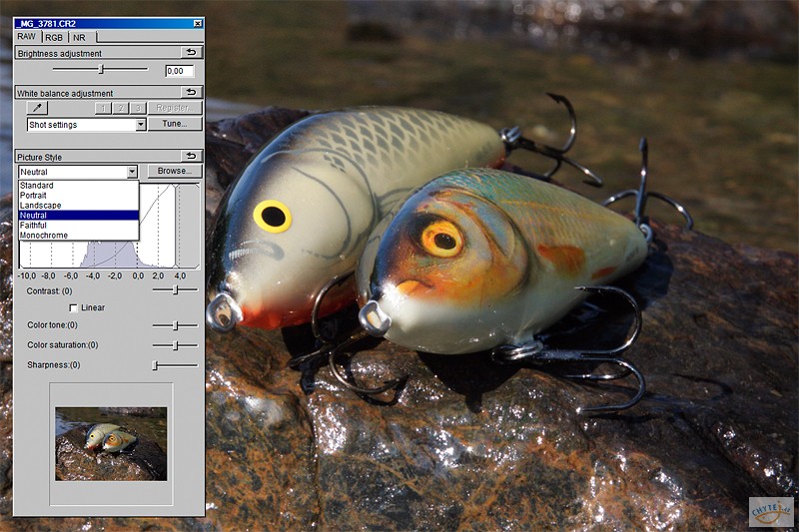Screen dimensions: 799x532
Task: Choose Faithful picture style from list
Action: coord(79,225)
